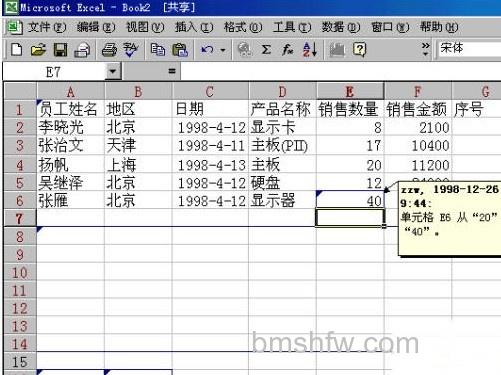Image resolution: width=501 pixels, height=375 pixels.
Task: Select cell containing 员工姓名
Action: (70, 109)
